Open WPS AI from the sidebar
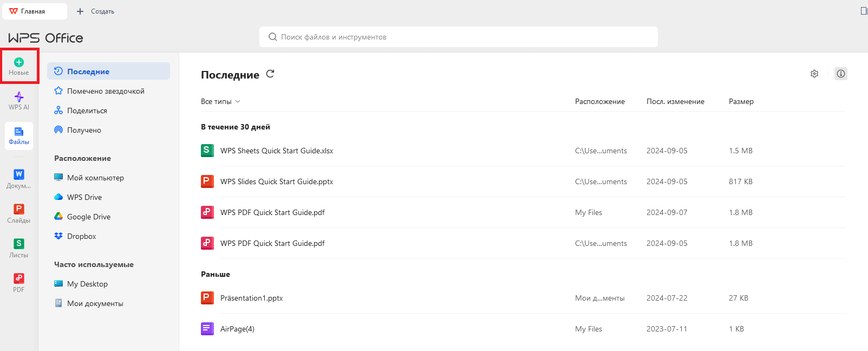Screen dimensions: 868x351 [19, 100]
